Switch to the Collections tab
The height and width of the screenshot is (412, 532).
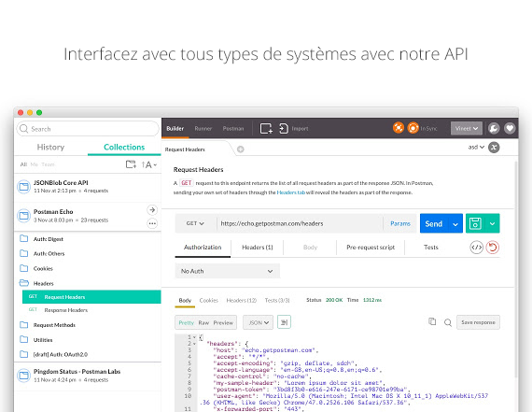(124, 147)
